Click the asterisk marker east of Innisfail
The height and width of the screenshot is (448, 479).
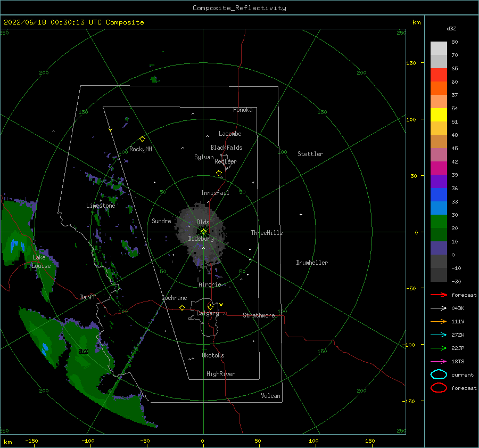(x=253, y=183)
